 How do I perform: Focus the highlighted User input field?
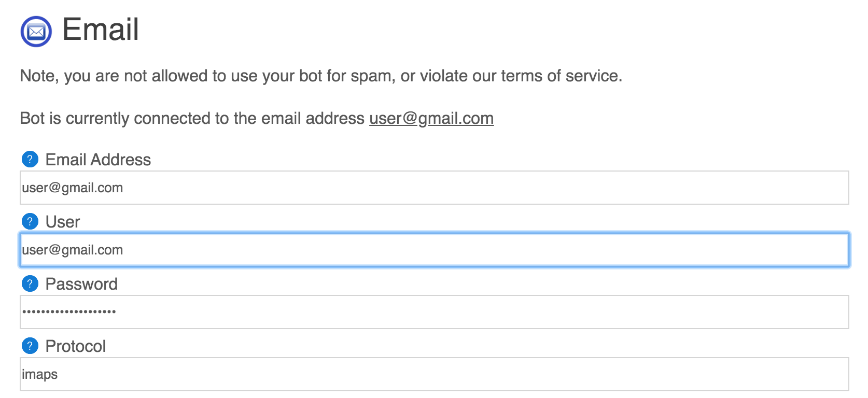click(x=435, y=250)
